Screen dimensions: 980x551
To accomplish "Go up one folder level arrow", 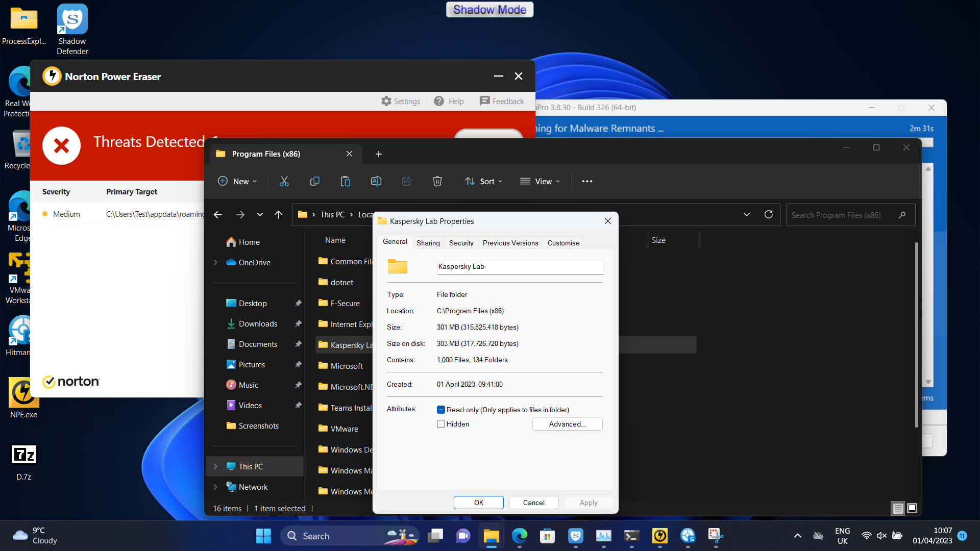I will [278, 215].
